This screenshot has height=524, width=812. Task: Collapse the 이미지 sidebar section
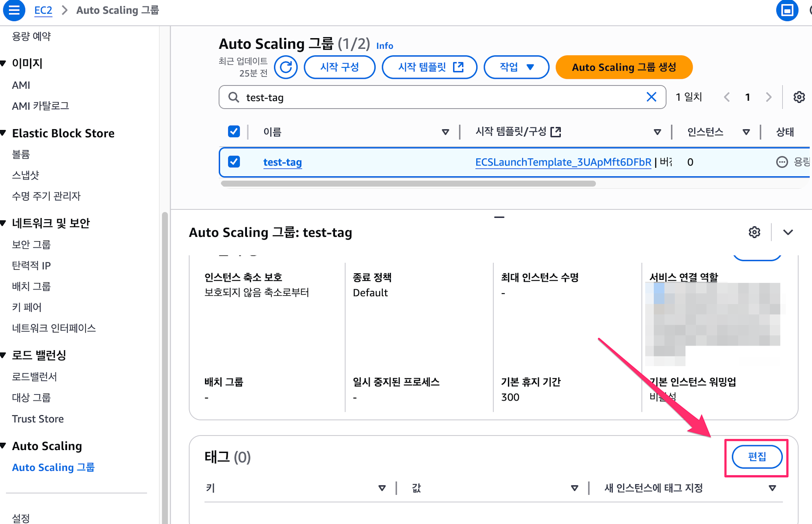pos(4,63)
